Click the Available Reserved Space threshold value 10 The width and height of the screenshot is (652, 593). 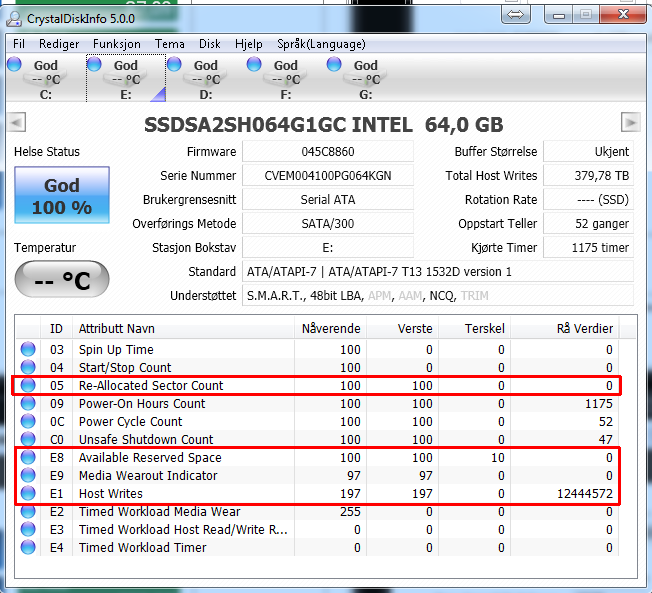[498, 458]
